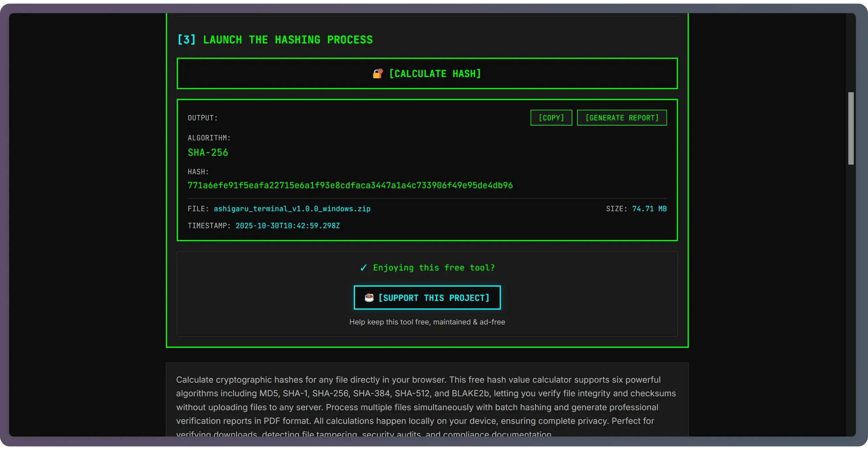Click the hash calculator description paragraph

(x=426, y=400)
